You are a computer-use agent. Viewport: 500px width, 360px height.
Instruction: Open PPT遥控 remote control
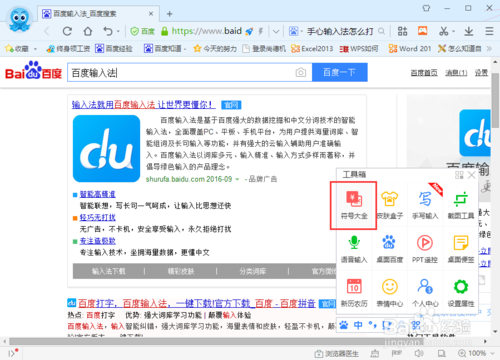[x=425, y=249]
